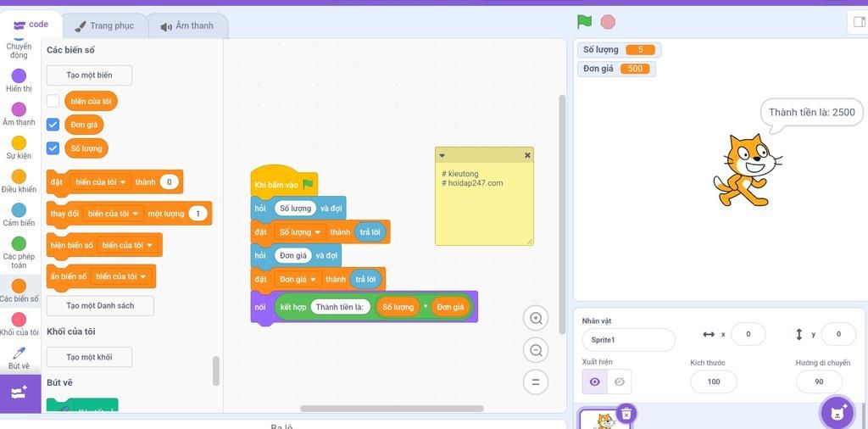Image resolution: width=868 pixels, height=429 pixels.
Task: Click Đơn giá text in second hỏi block
Action: 292,255
